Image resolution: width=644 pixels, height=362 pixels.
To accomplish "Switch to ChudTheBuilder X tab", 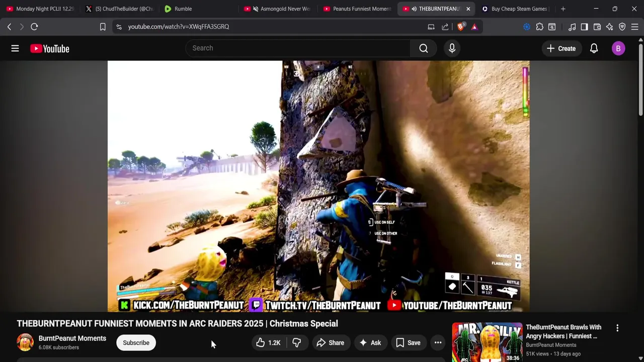I will (120, 9).
